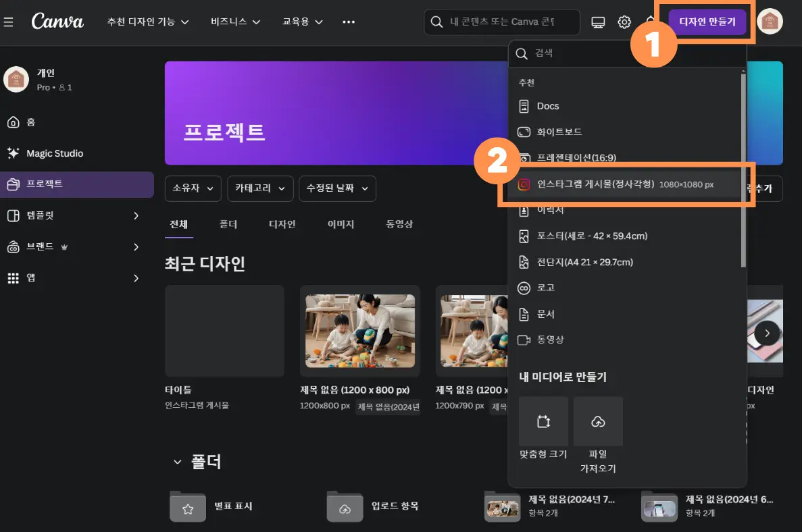Select the 맞춤형 크기 icon
This screenshot has width=802, height=532.
click(543, 421)
